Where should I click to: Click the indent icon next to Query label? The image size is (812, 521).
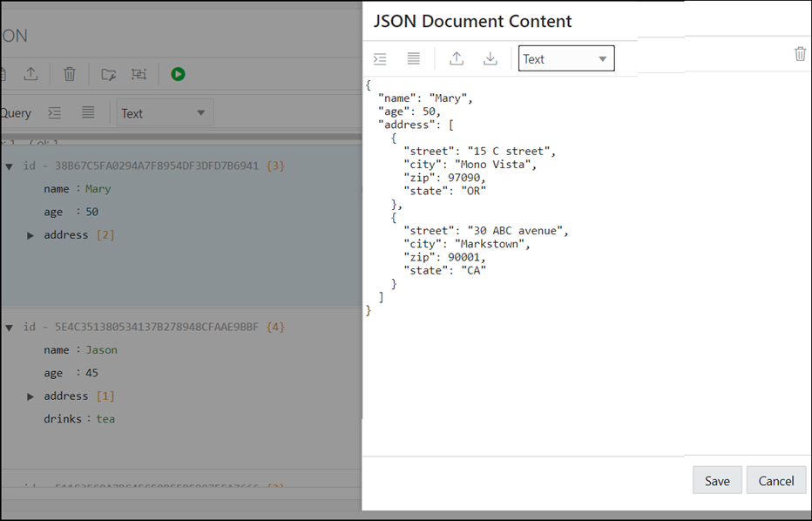tap(54, 113)
